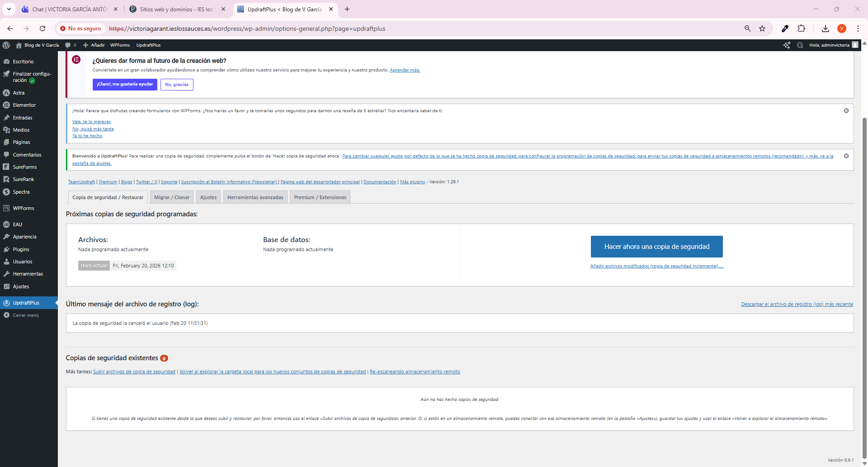
Task: Click the admin bar search magnifier icon
Action: pyautogui.click(x=800, y=45)
